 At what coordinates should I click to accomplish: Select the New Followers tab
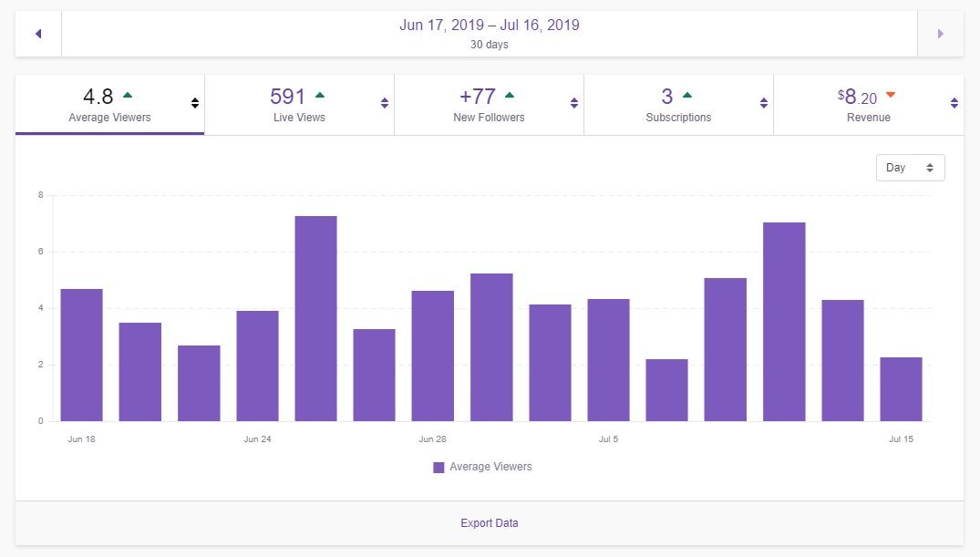[x=489, y=105]
